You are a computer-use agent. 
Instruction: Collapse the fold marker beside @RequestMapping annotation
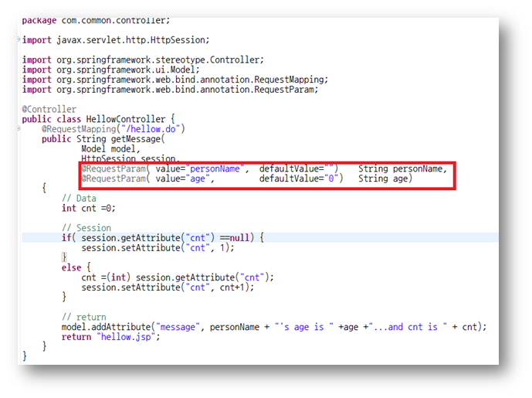pyautogui.click(x=19, y=129)
